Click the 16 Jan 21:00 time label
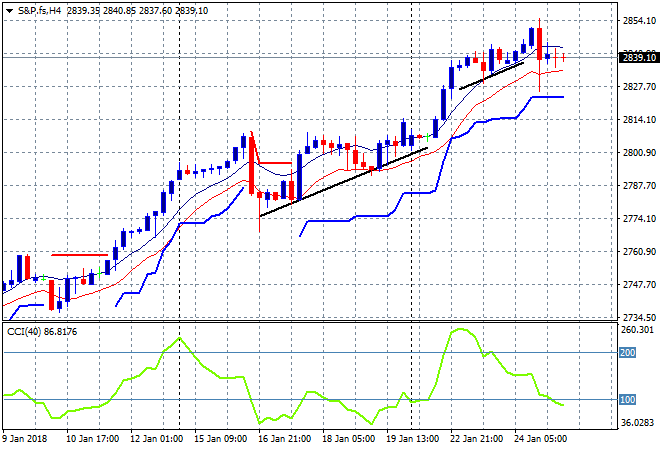660x450 pixels. pos(285,439)
